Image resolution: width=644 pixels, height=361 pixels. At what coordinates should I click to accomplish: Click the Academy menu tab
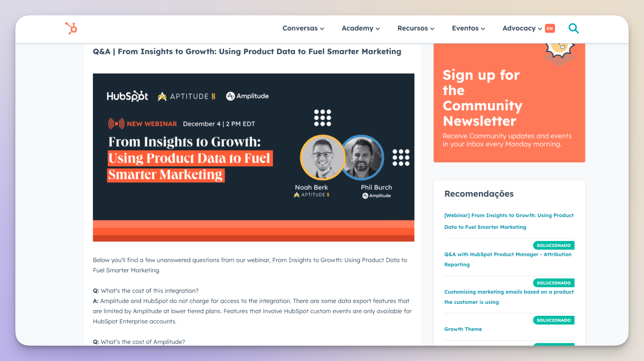tap(360, 28)
